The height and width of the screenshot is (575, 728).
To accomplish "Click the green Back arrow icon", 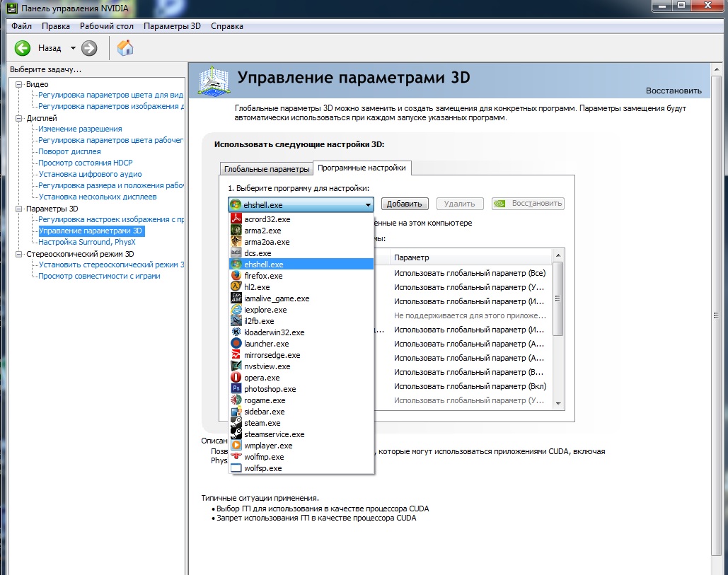I will [23, 48].
